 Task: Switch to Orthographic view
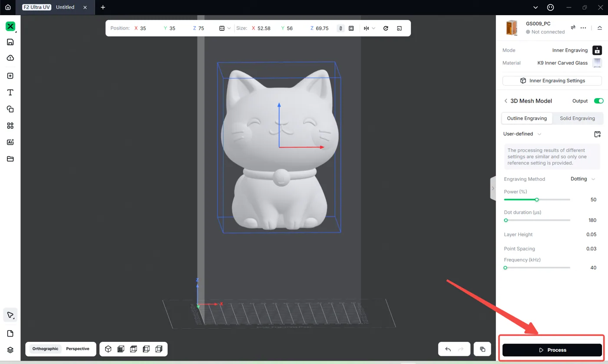point(45,349)
